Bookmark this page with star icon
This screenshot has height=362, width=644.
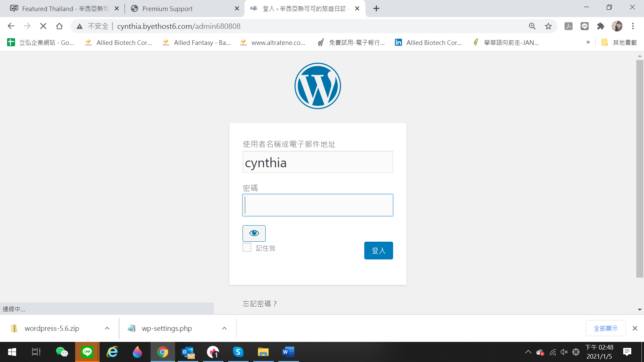[x=548, y=26]
